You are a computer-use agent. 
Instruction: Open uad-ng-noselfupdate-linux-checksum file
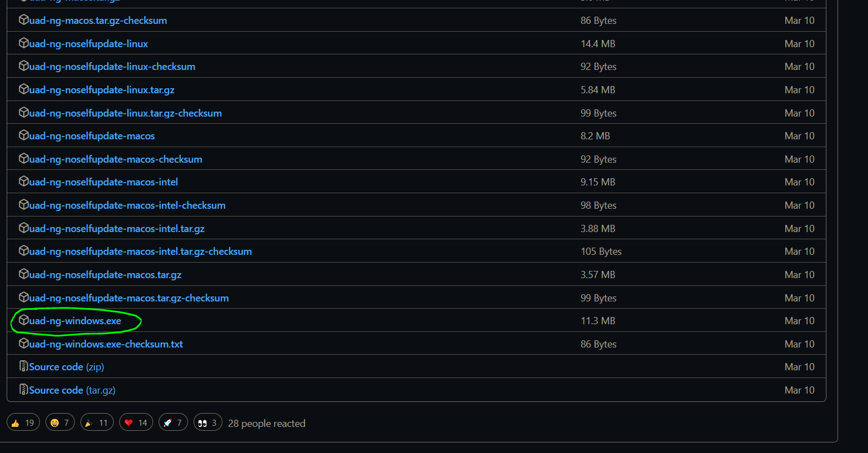click(112, 67)
